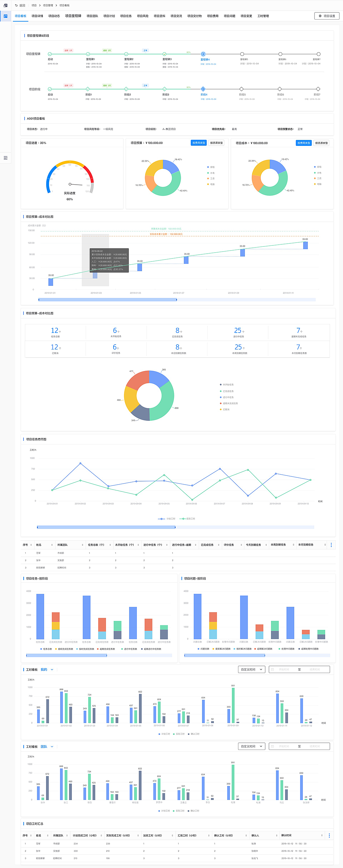Sort the task table by 所属团队
The height and width of the screenshot is (868, 343).
coord(83,545)
